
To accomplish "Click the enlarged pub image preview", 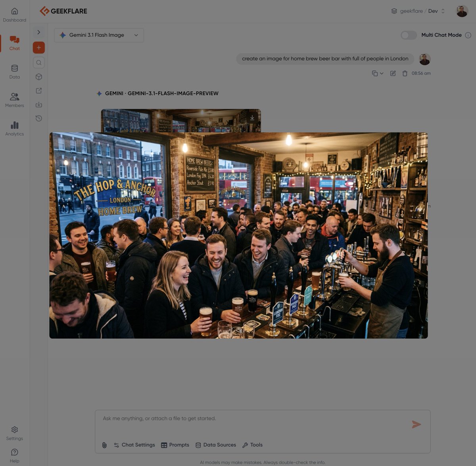I will (x=238, y=235).
